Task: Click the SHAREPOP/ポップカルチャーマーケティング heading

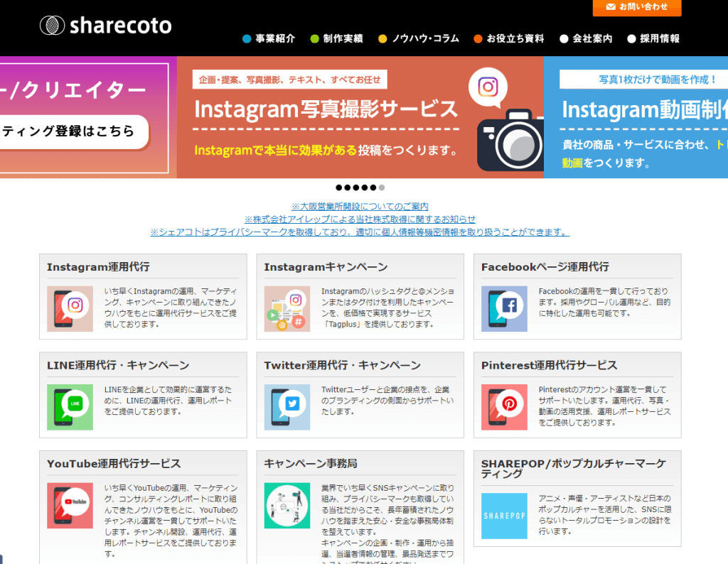Action: 574,468
